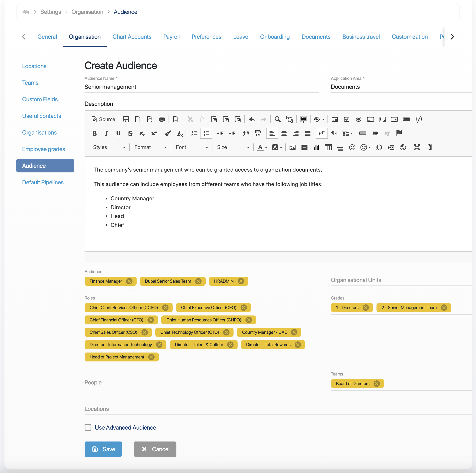Open the text color picker

point(262,147)
